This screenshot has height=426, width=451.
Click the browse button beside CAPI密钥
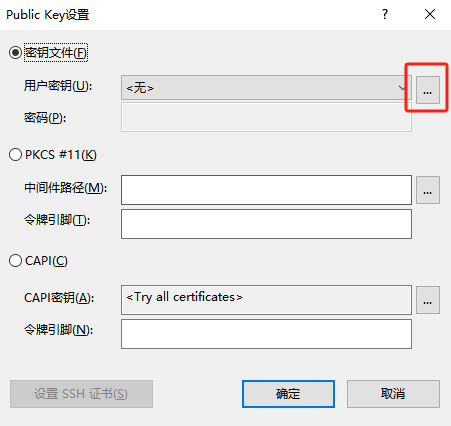point(428,300)
